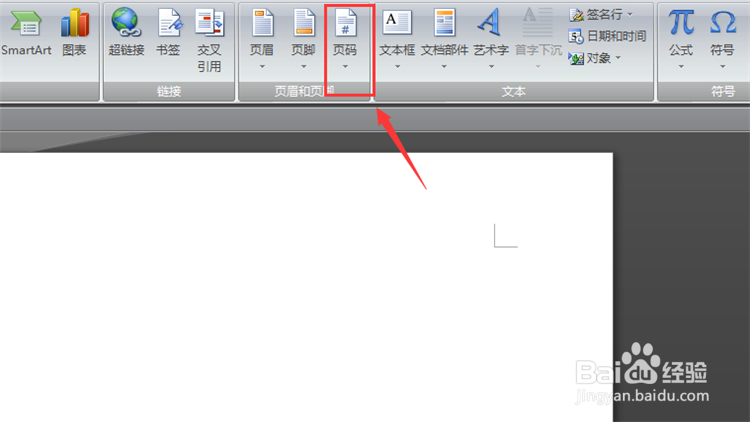The height and width of the screenshot is (422, 750).
Task: Expand the 页码 dropdown arrow
Action: tap(345, 67)
